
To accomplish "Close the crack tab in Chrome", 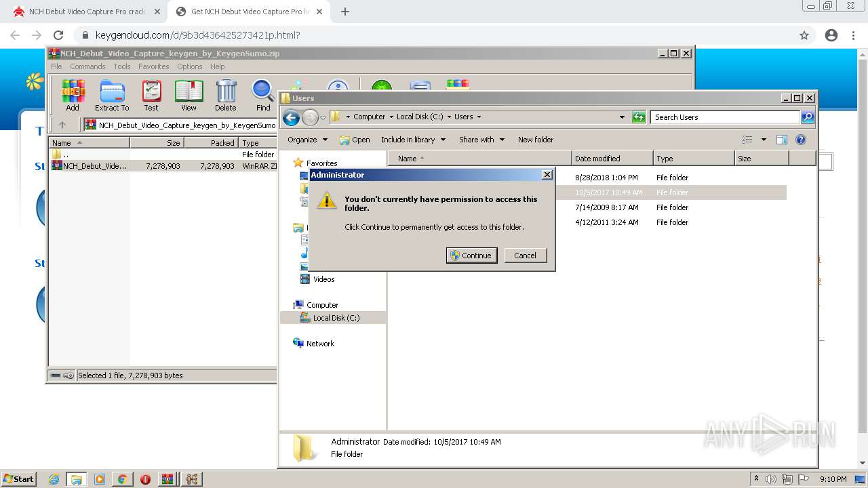I will tap(157, 12).
